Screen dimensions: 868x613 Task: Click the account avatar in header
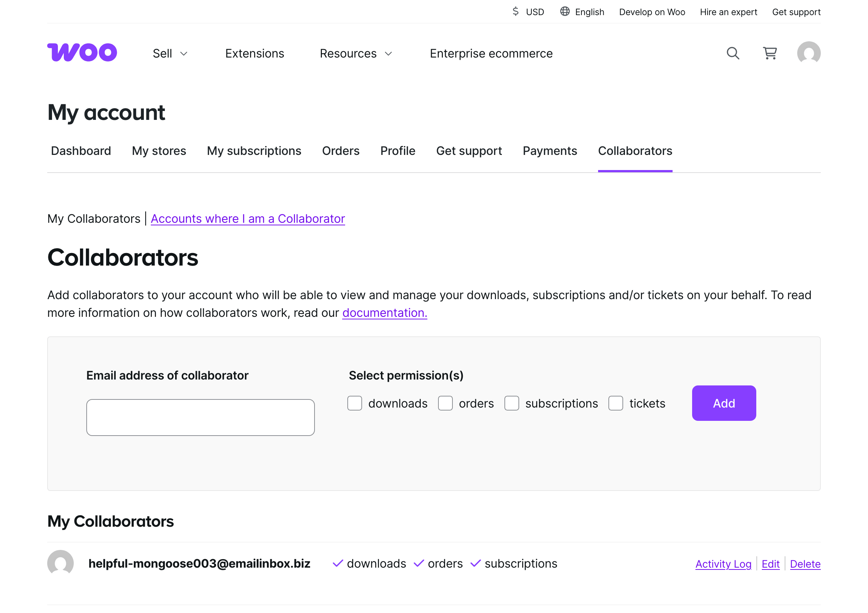[x=808, y=53]
